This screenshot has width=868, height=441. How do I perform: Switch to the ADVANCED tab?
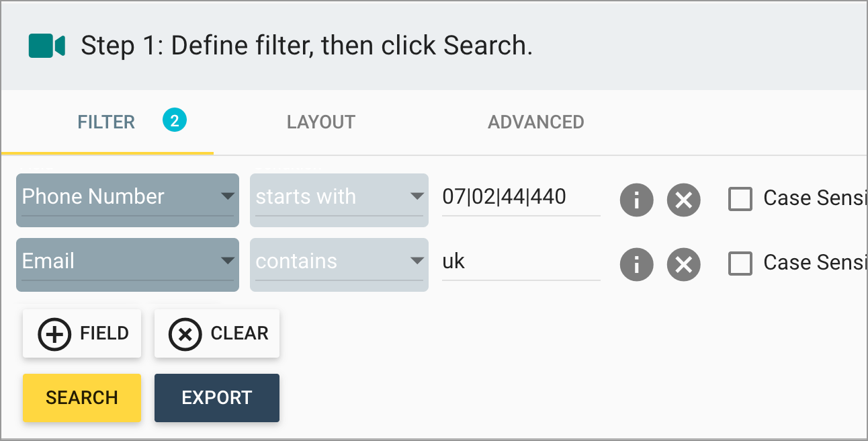[x=535, y=122]
